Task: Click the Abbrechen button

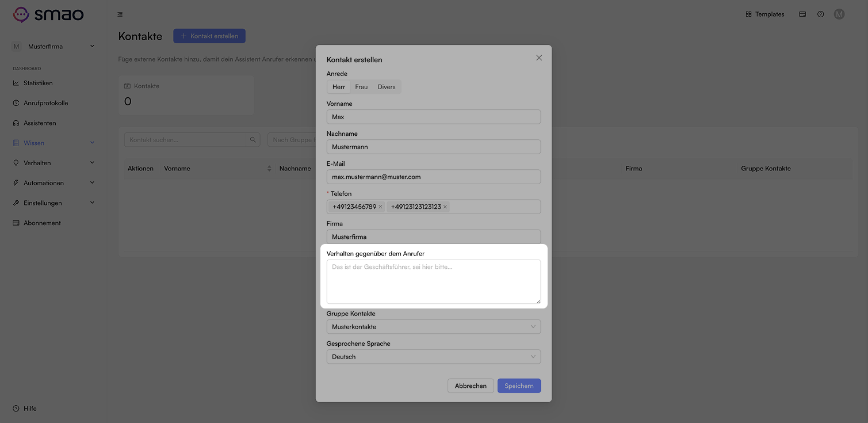Action: pyautogui.click(x=471, y=386)
